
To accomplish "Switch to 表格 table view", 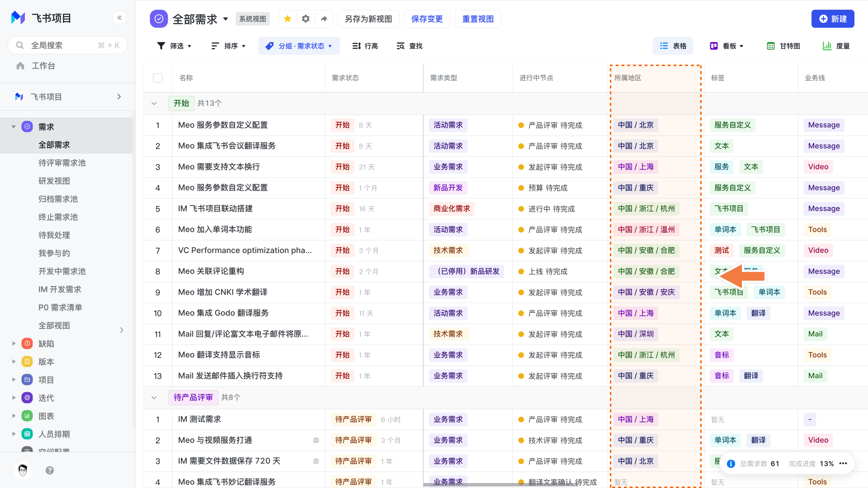I will click(673, 46).
